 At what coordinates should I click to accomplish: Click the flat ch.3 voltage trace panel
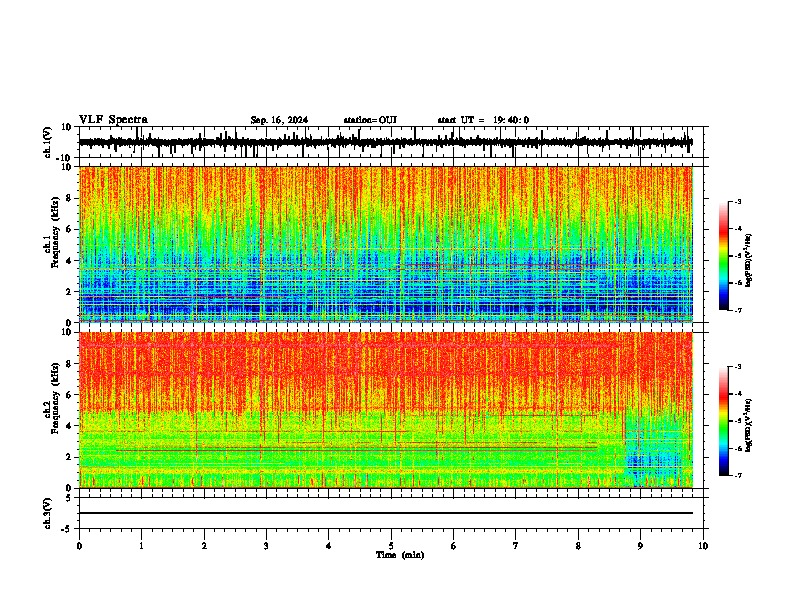(x=391, y=513)
